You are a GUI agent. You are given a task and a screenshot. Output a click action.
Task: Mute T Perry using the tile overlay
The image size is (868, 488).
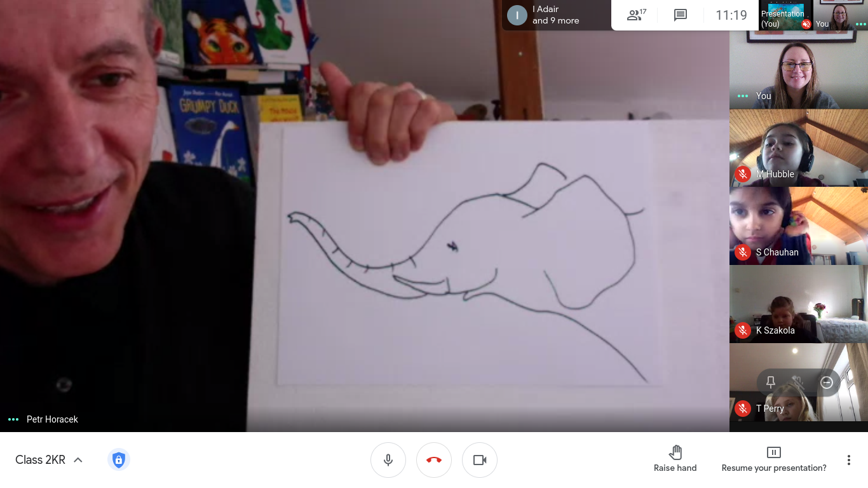[x=799, y=383]
